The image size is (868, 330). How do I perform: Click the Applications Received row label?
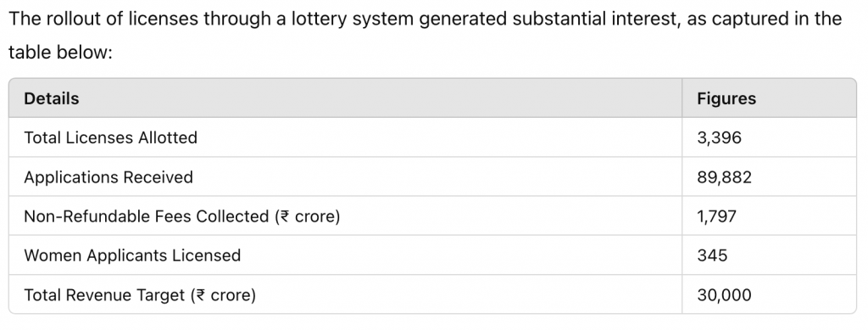click(x=108, y=177)
